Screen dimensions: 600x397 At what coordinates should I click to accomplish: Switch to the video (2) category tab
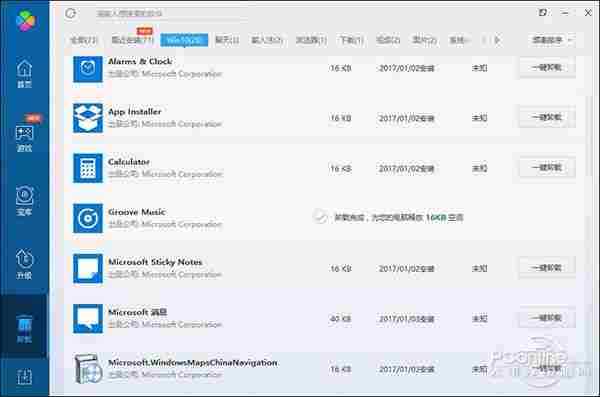388,40
